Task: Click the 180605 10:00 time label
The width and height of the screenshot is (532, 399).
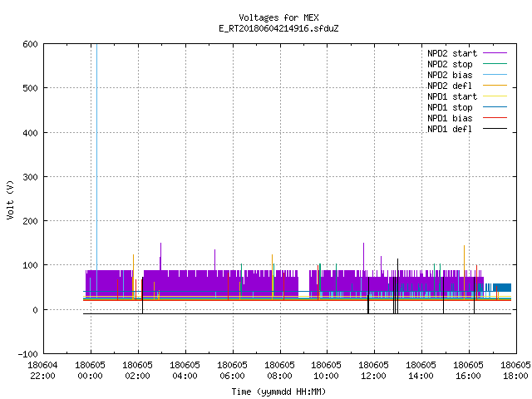Action: 327,371
